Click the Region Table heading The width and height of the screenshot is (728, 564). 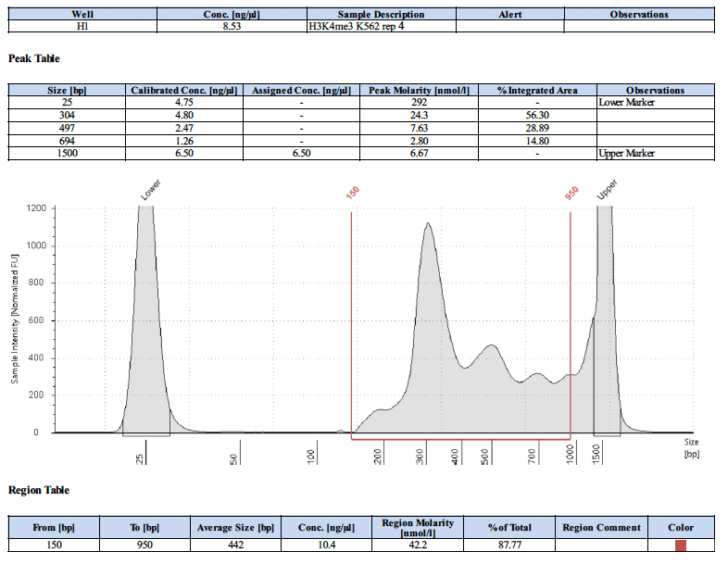[x=39, y=490]
